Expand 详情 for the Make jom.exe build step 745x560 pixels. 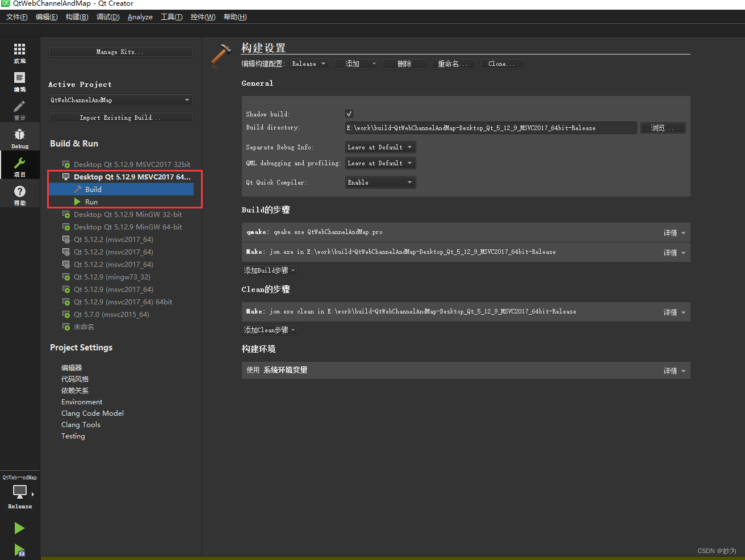click(x=674, y=253)
